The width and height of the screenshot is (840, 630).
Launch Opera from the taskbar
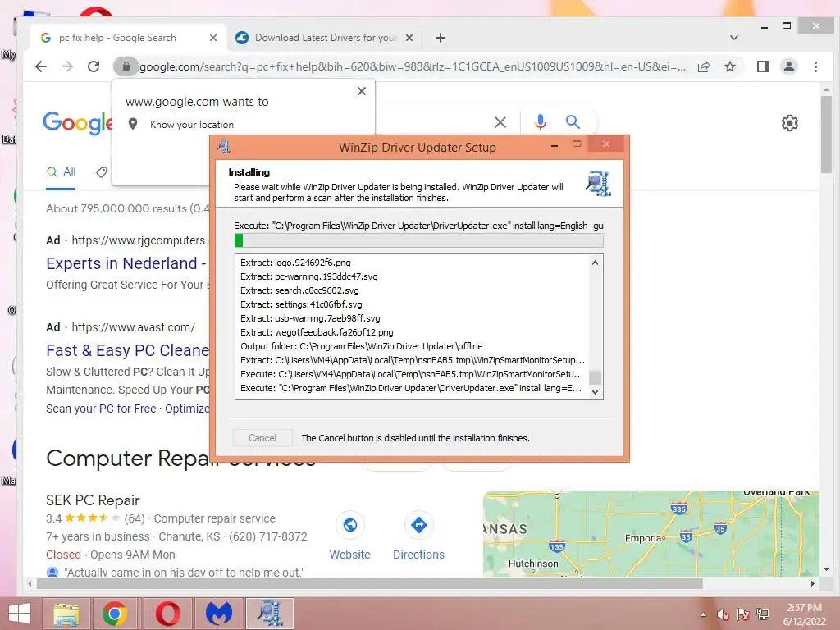tap(167, 614)
